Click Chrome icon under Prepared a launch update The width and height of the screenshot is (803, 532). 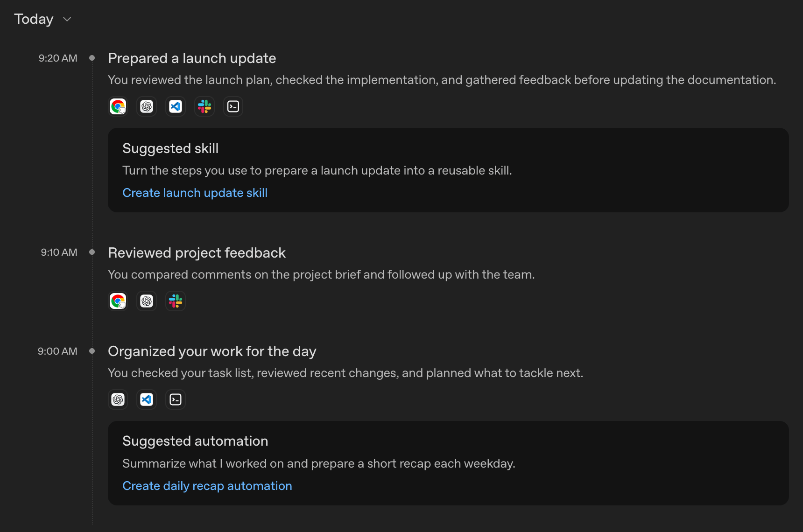118,106
